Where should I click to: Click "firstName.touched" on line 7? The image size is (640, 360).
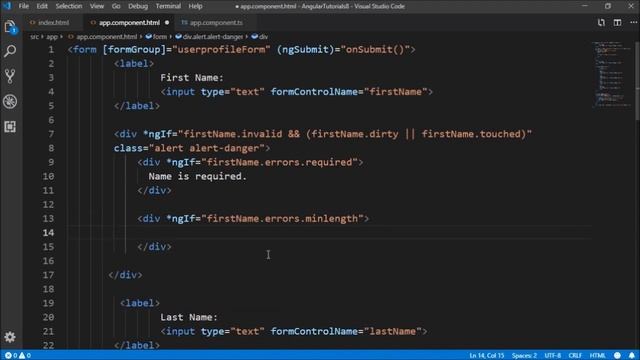point(471,134)
